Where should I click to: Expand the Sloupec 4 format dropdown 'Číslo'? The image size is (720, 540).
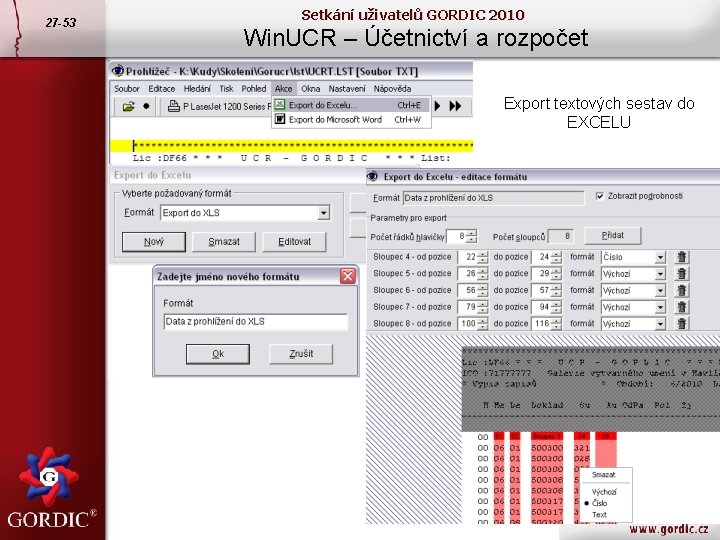click(660, 257)
